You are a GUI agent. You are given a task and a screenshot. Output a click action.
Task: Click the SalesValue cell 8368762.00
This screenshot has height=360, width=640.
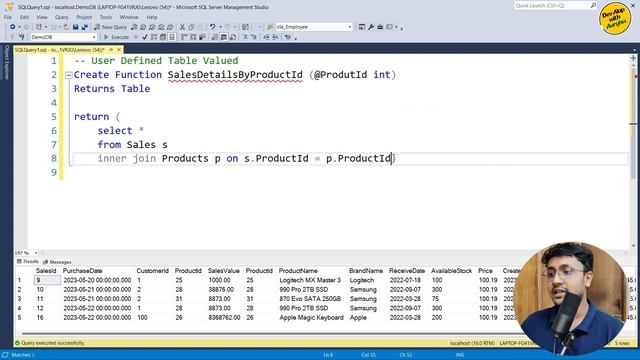pyautogui.click(x=224, y=318)
